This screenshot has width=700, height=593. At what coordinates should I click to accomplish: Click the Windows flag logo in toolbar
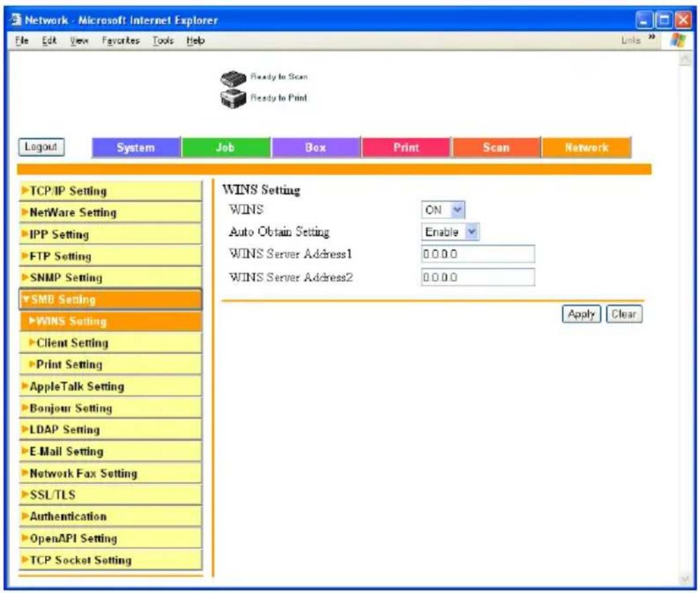678,40
